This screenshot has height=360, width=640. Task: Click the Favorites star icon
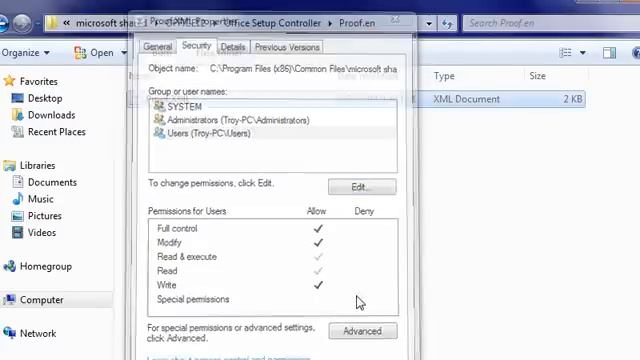pos(9,81)
